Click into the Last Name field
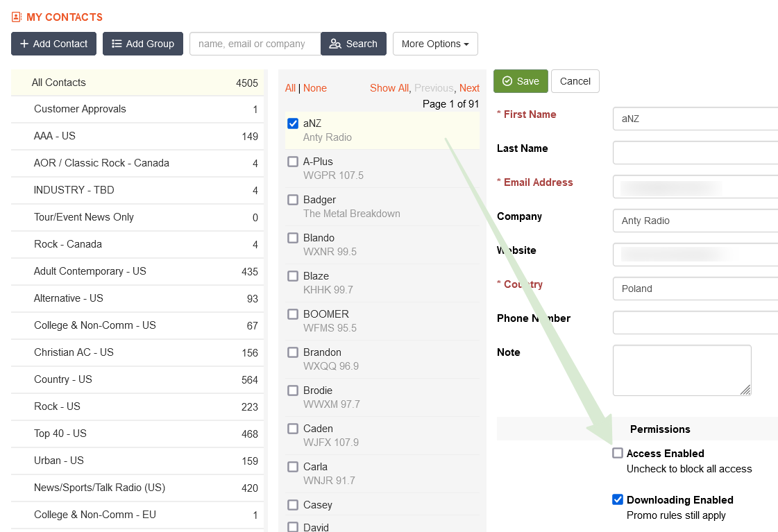778x532 pixels. pos(694,153)
